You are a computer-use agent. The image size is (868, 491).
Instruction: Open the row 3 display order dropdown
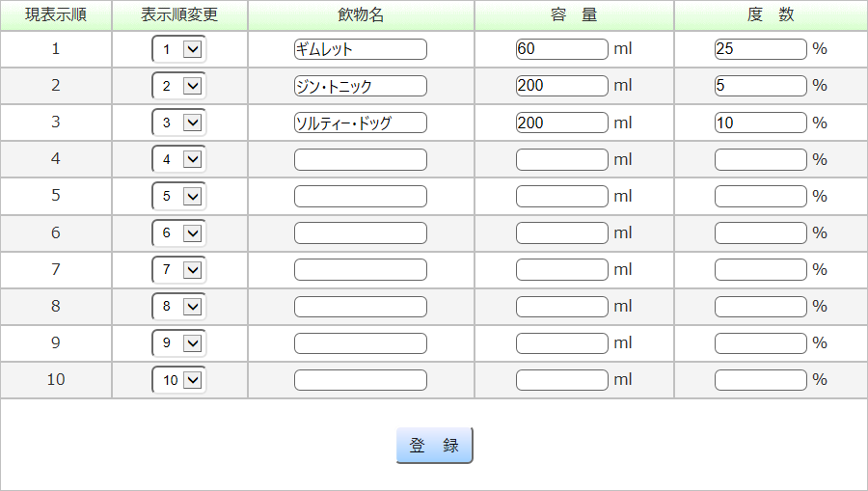[x=179, y=123]
